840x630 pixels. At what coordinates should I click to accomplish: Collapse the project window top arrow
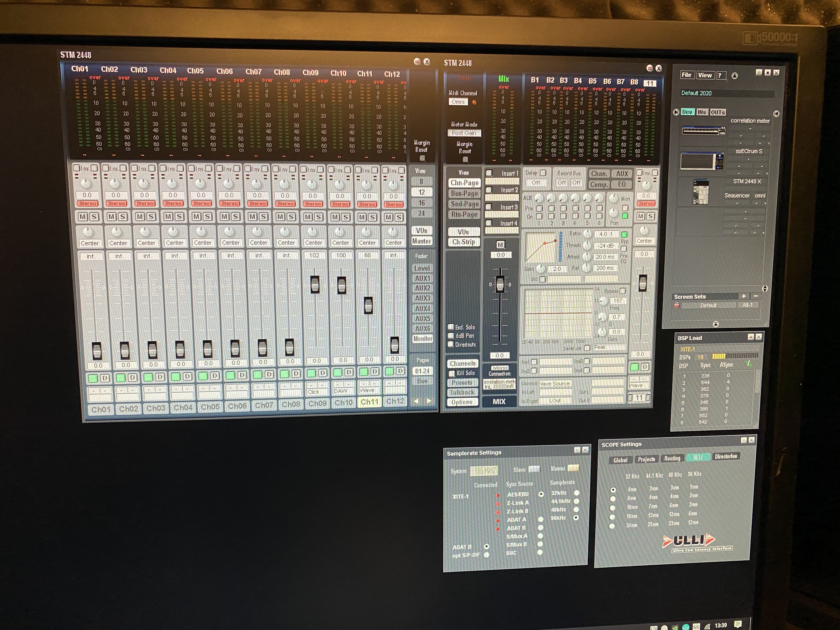[734, 76]
